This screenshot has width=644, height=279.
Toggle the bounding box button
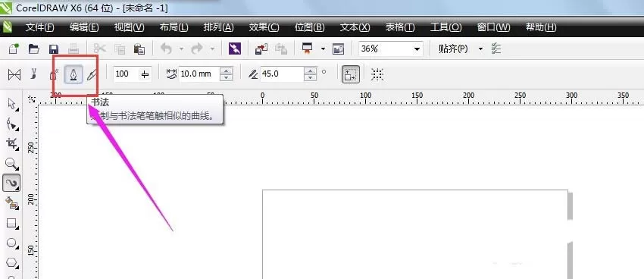point(377,74)
